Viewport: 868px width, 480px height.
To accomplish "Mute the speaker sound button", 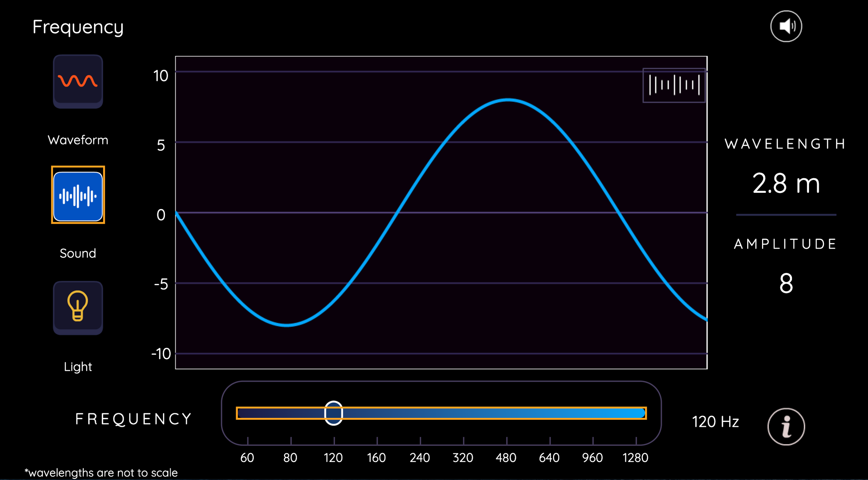I will (x=786, y=26).
